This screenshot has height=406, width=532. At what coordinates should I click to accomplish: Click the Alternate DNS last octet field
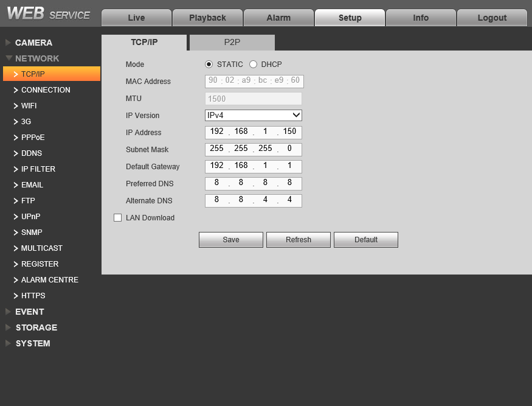click(289, 200)
